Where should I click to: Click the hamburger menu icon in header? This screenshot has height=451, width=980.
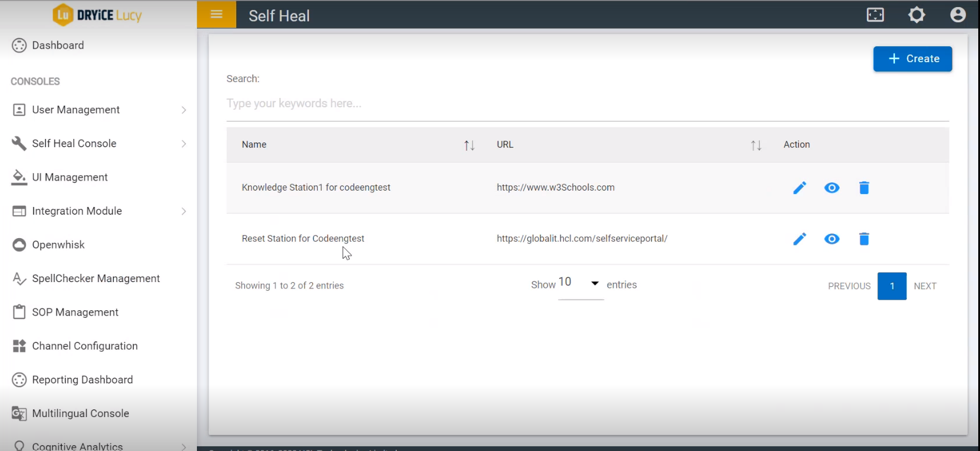216,15
